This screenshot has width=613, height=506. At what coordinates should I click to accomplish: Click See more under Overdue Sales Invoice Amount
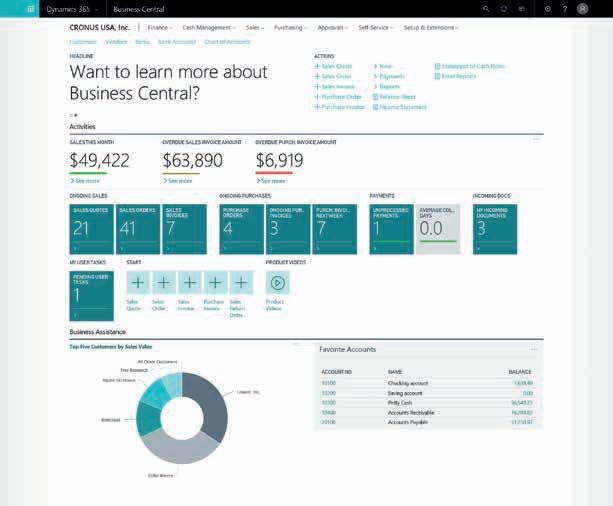pos(178,181)
